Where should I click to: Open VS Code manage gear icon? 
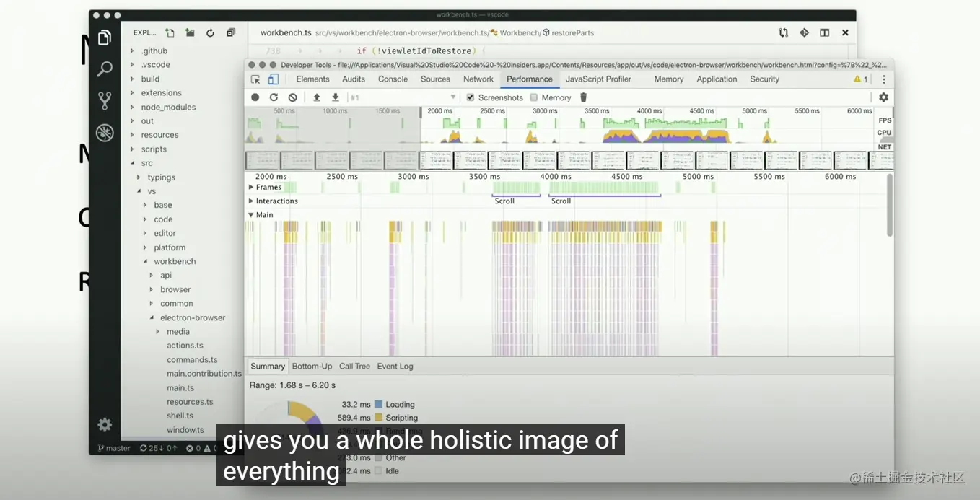click(x=105, y=424)
